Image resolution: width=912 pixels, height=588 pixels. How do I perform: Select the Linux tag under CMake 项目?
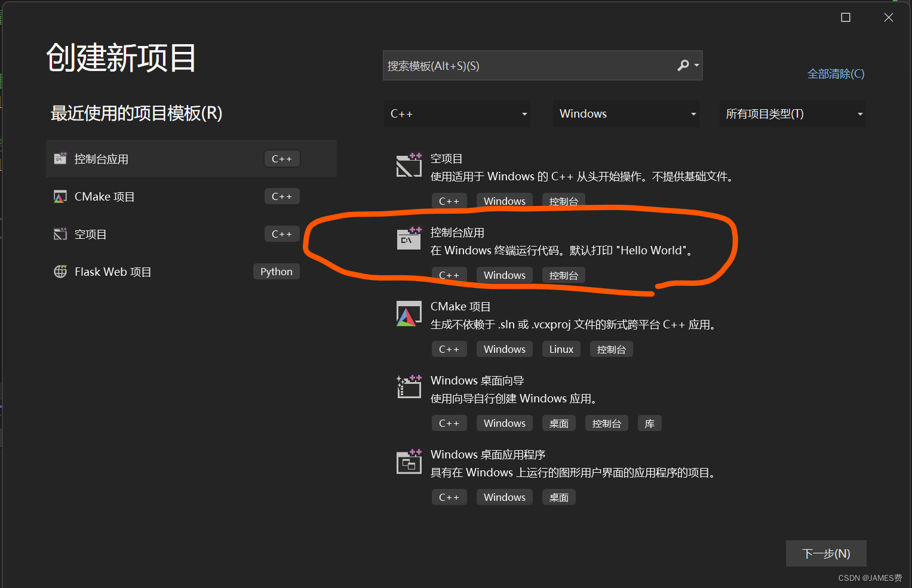[x=561, y=349]
